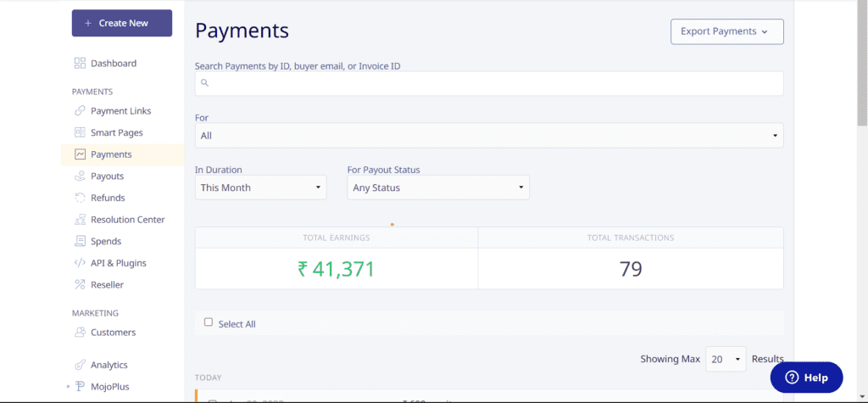Screen dimensions: 868x403
Task: Open the In Duration This Month dropdown
Action: pos(260,188)
